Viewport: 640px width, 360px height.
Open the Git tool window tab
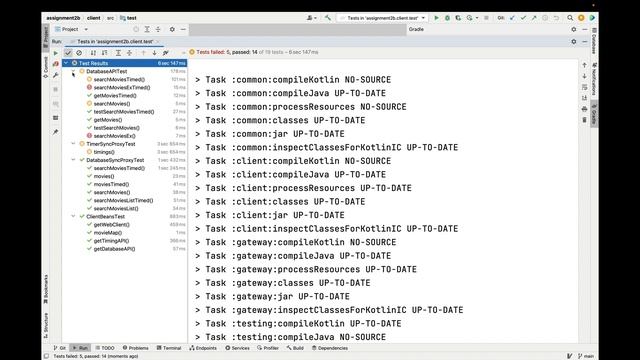pyautogui.click(x=60, y=348)
